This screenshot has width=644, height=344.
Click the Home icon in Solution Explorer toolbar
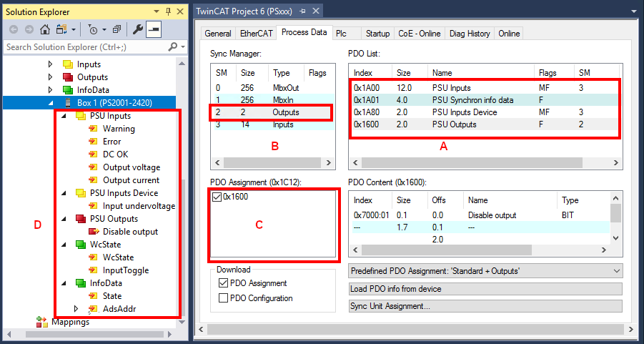coord(44,29)
